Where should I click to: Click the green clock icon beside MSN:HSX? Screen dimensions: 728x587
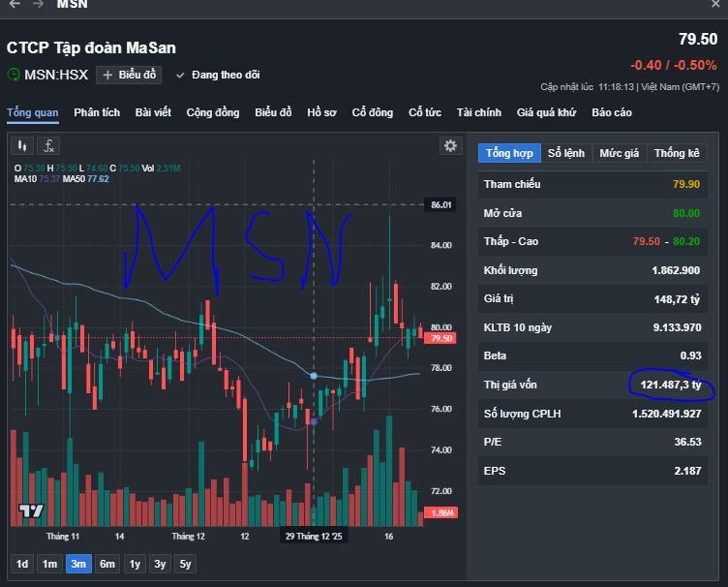(14, 75)
